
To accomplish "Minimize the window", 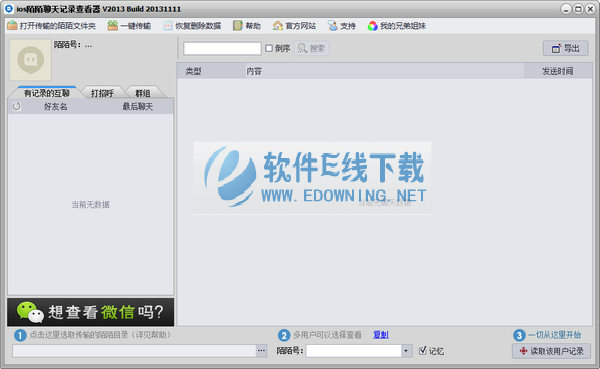I will click(566, 9).
